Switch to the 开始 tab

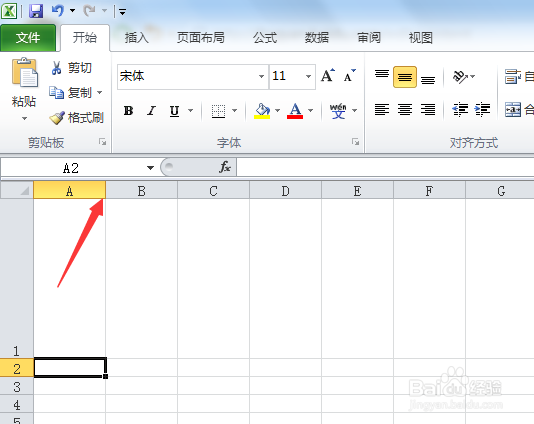click(85, 38)
